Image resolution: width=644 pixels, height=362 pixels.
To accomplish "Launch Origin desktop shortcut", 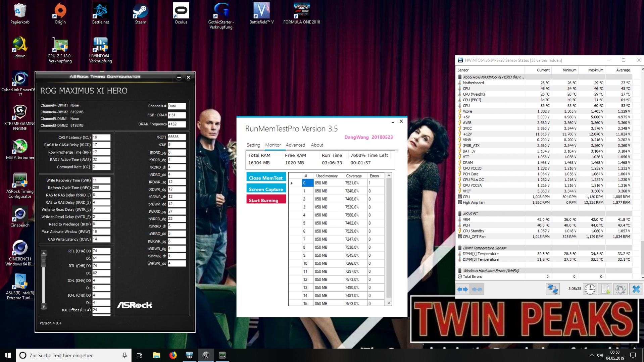I will (x=60, y=13).
